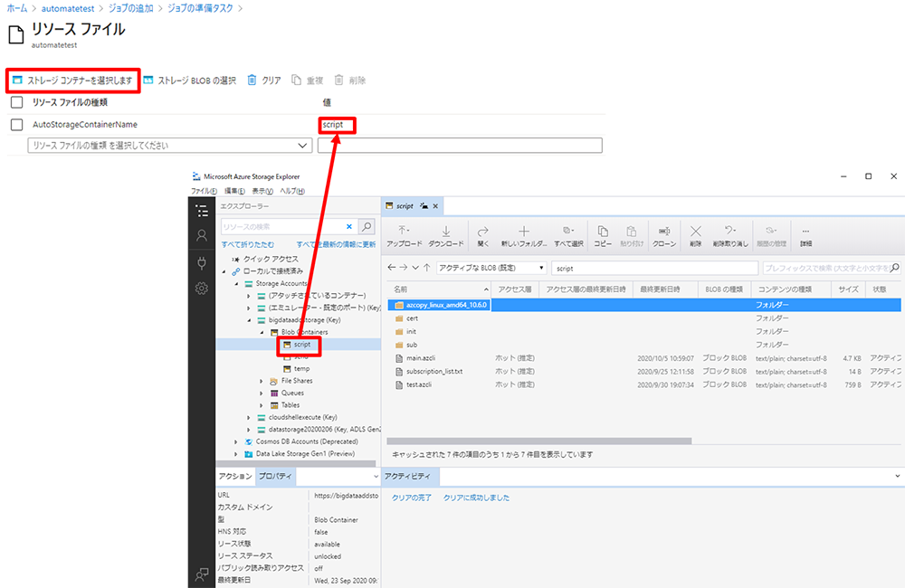Click the feedback icon at sidebar bottom

coord(202,574)
